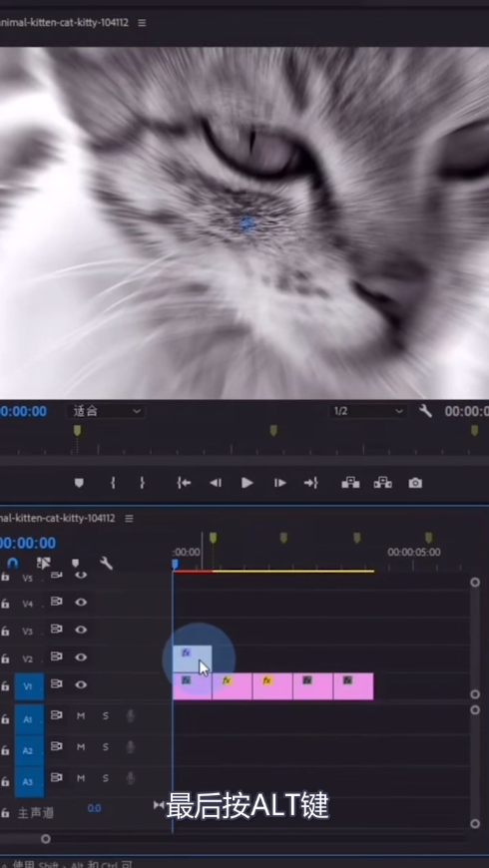Toggle track lock for V1
Viewport: 489px width, 868px height.
5,686
